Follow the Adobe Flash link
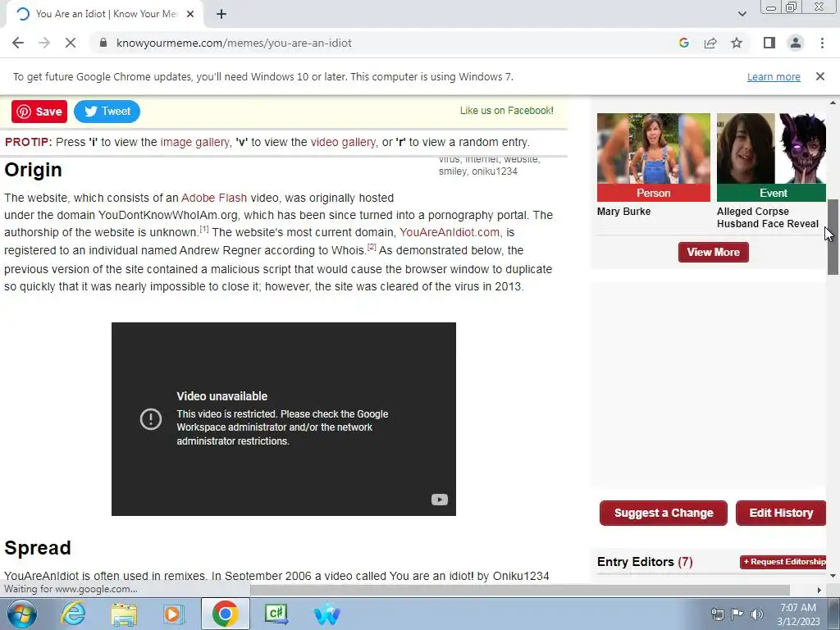Screen dimensions: 840x630 tap(214, 199)
